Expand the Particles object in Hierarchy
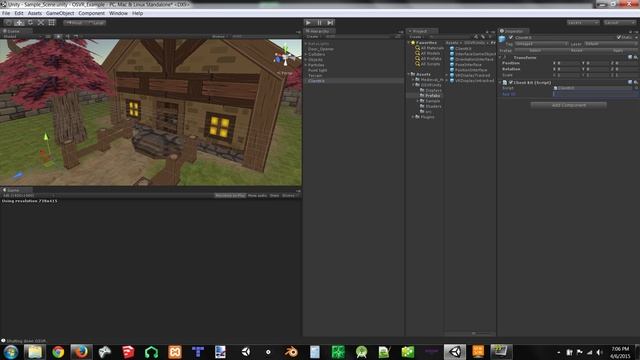Viewport: 640px width, 360px height. pos(306,65)
